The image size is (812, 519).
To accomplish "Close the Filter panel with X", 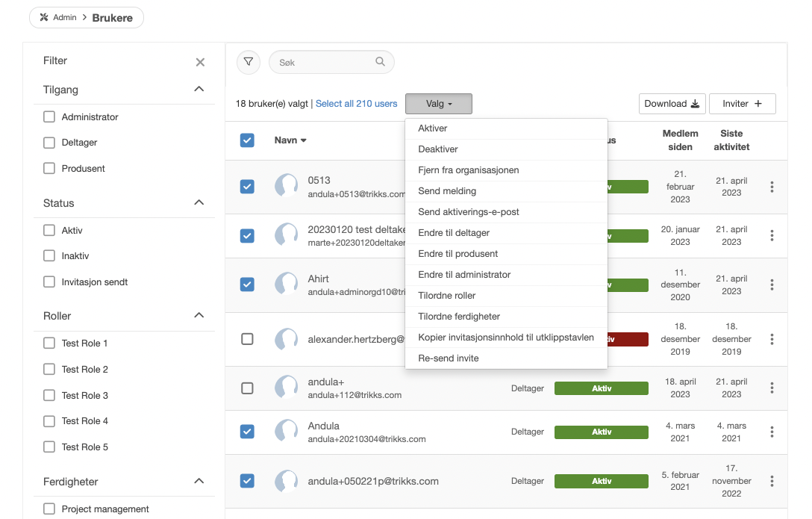I will 200,62.
